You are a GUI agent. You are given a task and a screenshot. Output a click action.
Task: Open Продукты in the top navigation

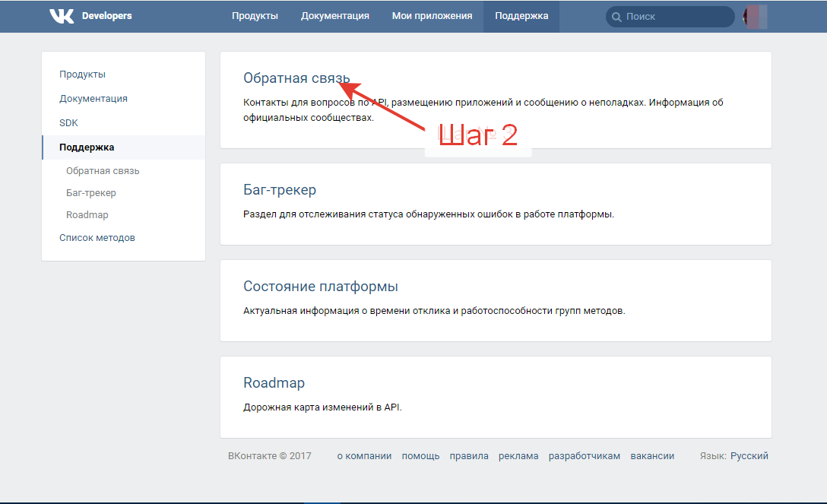[x=255, y=16]
